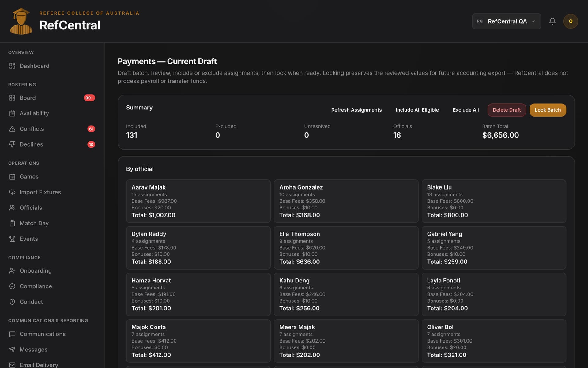This screenshot has height=368, width=588.
Task: Click Refresh Assignments
Action: coord(356,110)
